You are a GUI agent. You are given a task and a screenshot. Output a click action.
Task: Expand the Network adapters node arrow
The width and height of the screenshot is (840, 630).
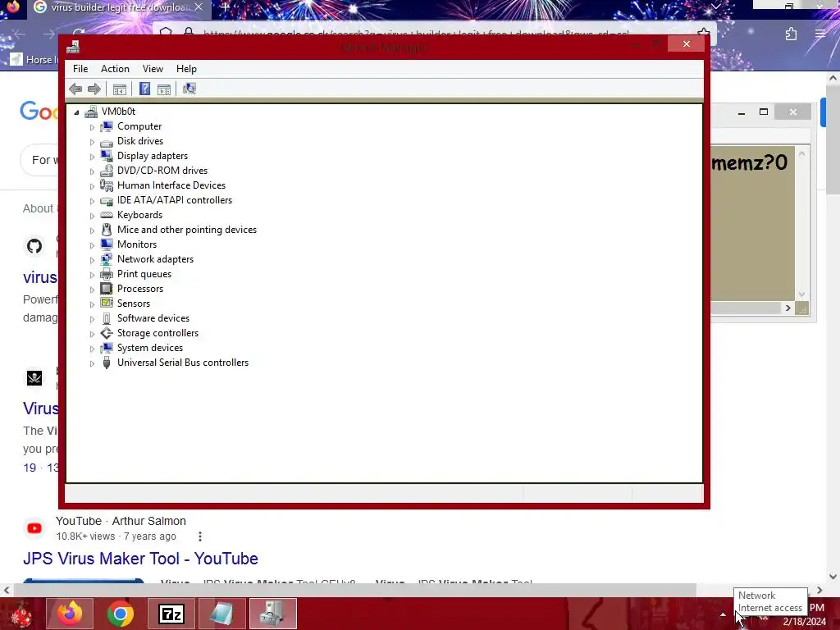click(x=92, y=260)
